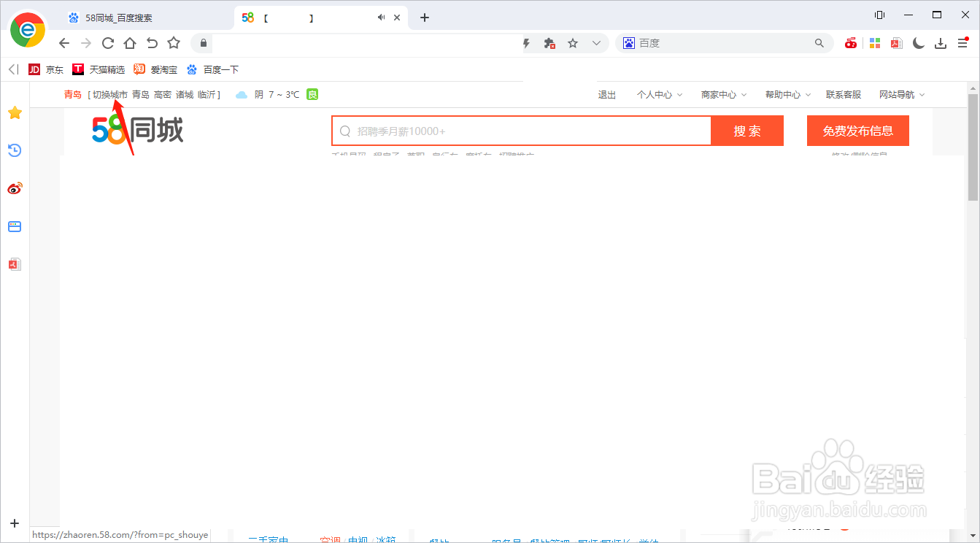Click the 联系客服 link
980x543 pixels.
click(x=844, y=95)
